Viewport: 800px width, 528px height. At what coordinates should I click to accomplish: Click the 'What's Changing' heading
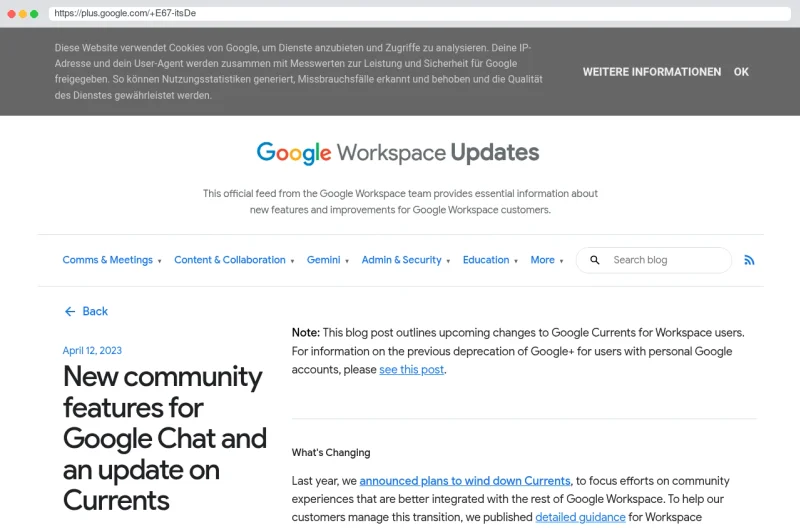[331, 452]
